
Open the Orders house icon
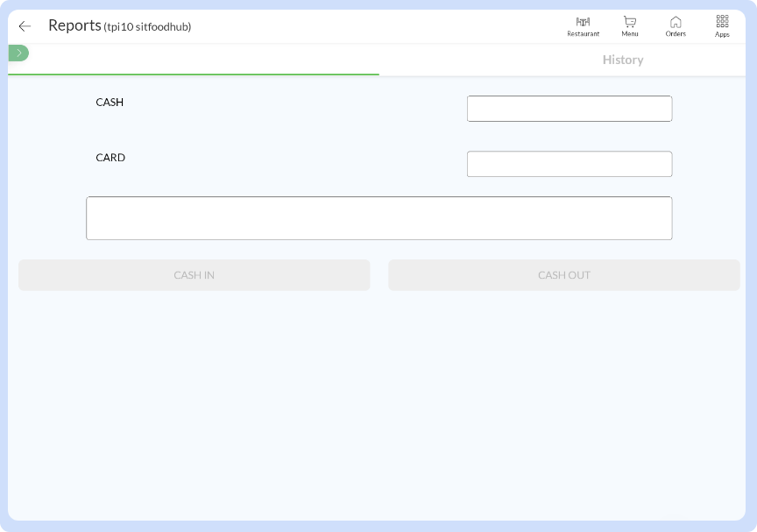pyautogui.click(x=676, y=21)
